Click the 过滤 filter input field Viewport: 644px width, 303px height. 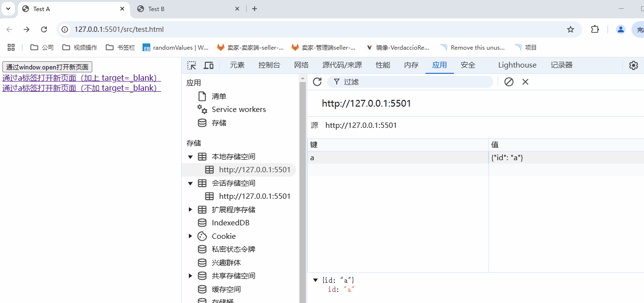(410, 82)
